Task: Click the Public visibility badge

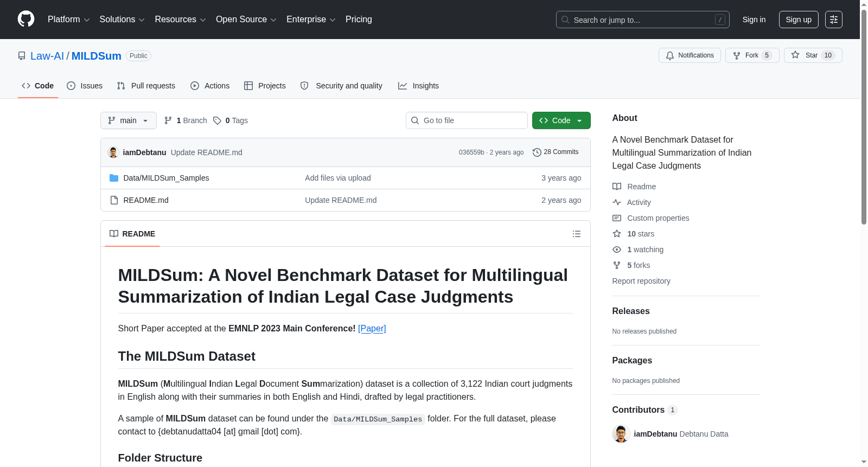Action: coord(138,56)
